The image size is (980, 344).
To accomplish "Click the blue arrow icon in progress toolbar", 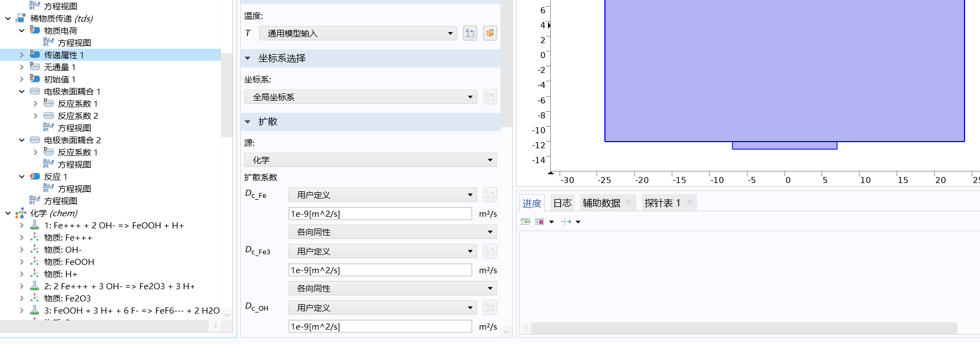I will click(566, 222).
